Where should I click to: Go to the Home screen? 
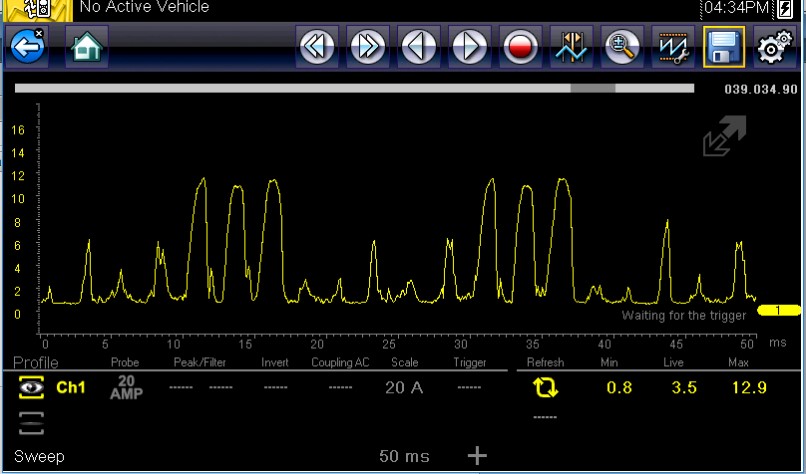tap(86, 47)
